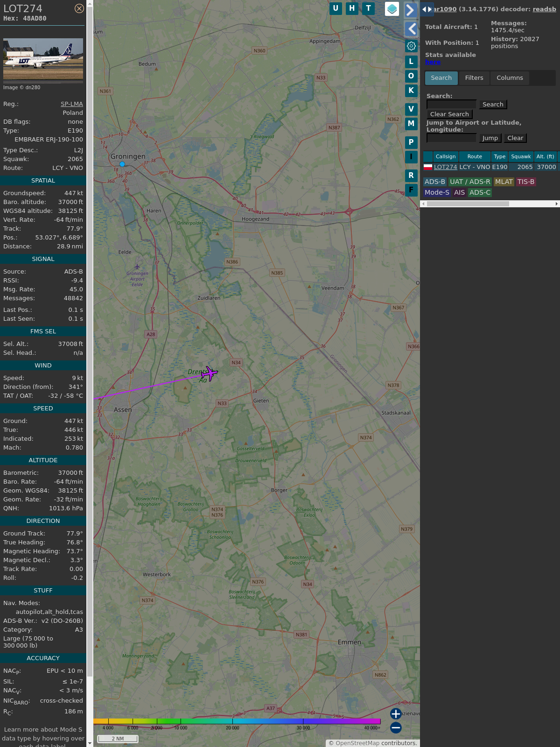This screenshot has height=747, width=560.
Task: Expand sidebar with right chevron button
Action: coord(410,10)
